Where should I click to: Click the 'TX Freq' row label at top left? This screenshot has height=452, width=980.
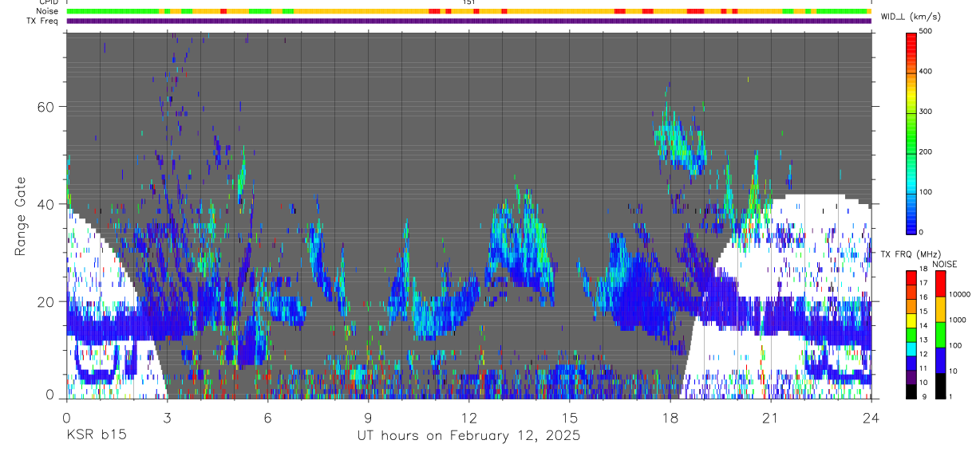pyautogui.click(x=43, y=21)
